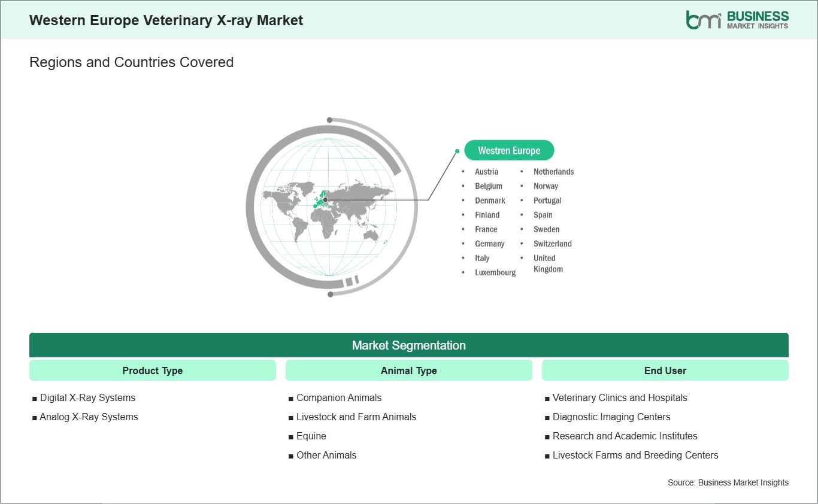This screenshot has width=818, height=504.
Task: Click Belgium in the country list
Action: tap(489, 186)
